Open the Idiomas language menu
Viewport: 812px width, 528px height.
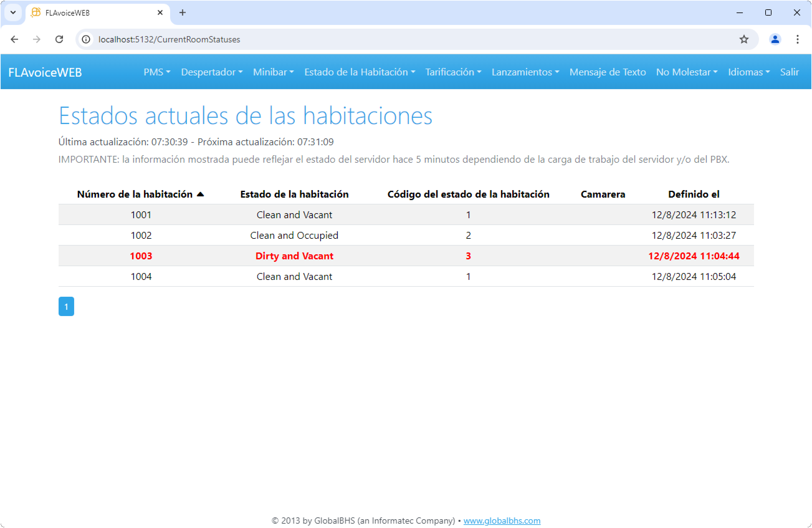[748, 72]
